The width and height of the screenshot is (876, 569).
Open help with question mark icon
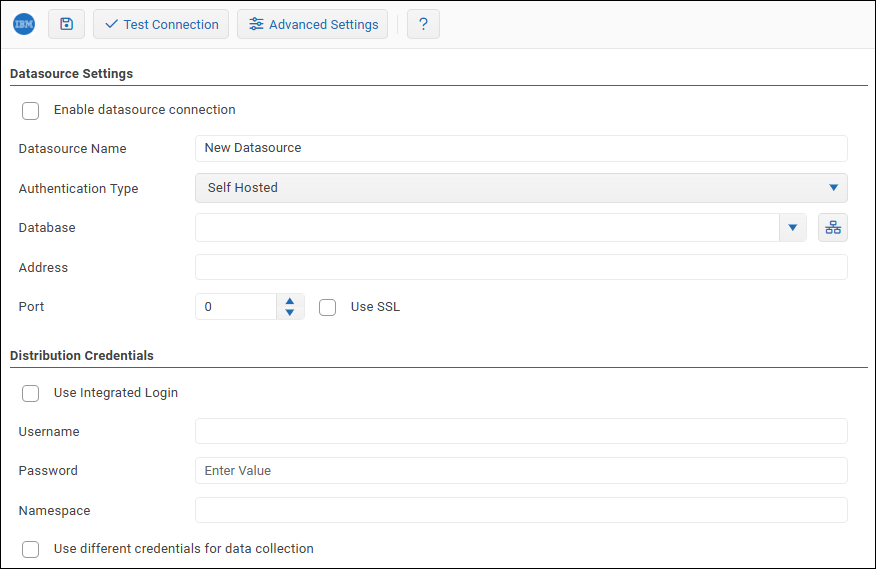click(x=423, y=24)
